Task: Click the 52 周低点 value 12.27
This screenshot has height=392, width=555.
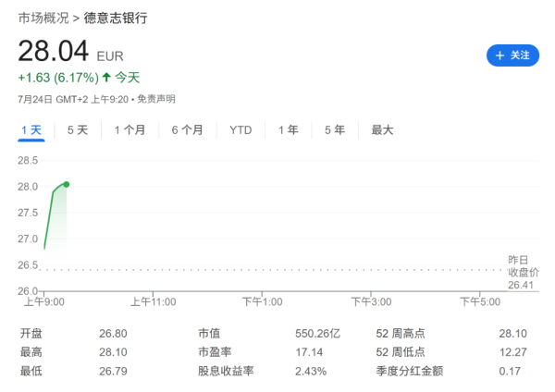Action: [512, 352]
